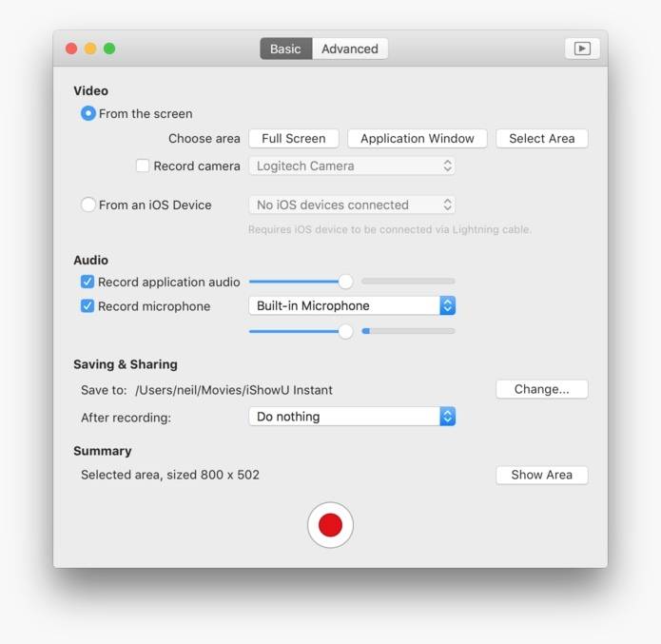Viewport: 661px width, 644px height.
Task: Open the No iOS devices connected dropdown
Action: point(352,205)
